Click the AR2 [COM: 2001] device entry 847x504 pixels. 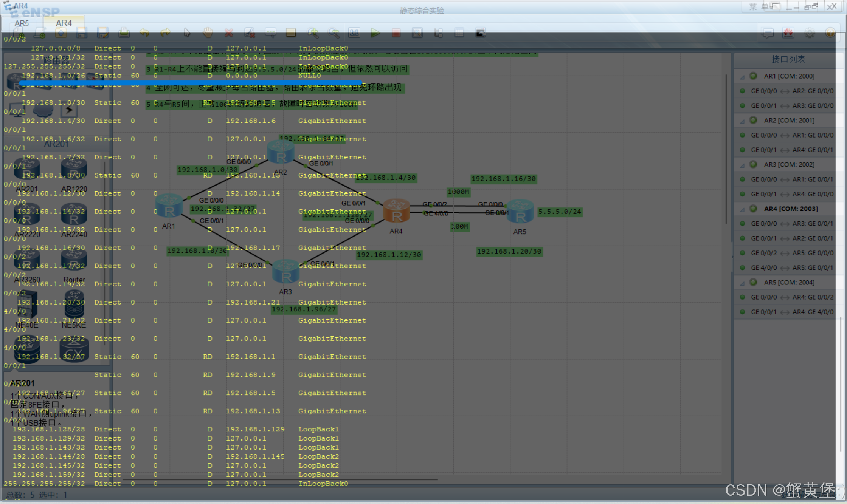(x=789, y=121)
